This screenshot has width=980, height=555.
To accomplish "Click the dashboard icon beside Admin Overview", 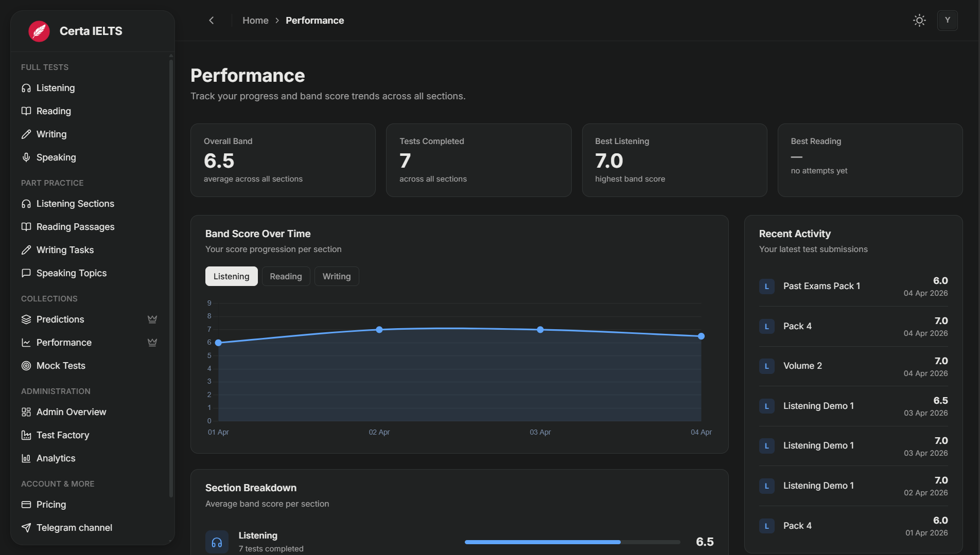I will point(26,412).
